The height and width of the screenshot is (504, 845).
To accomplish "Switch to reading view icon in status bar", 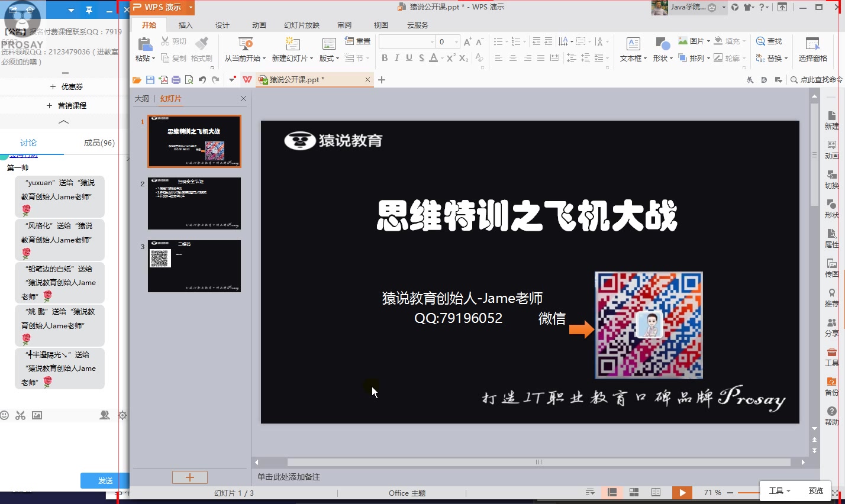I will (656, 492).
